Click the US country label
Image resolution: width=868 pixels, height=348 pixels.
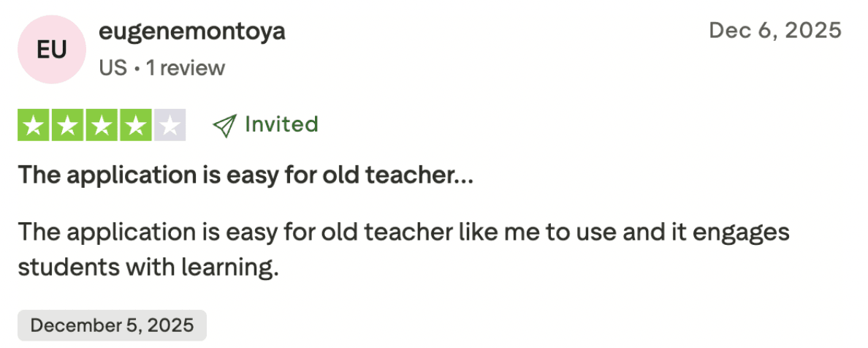point(113,68)
